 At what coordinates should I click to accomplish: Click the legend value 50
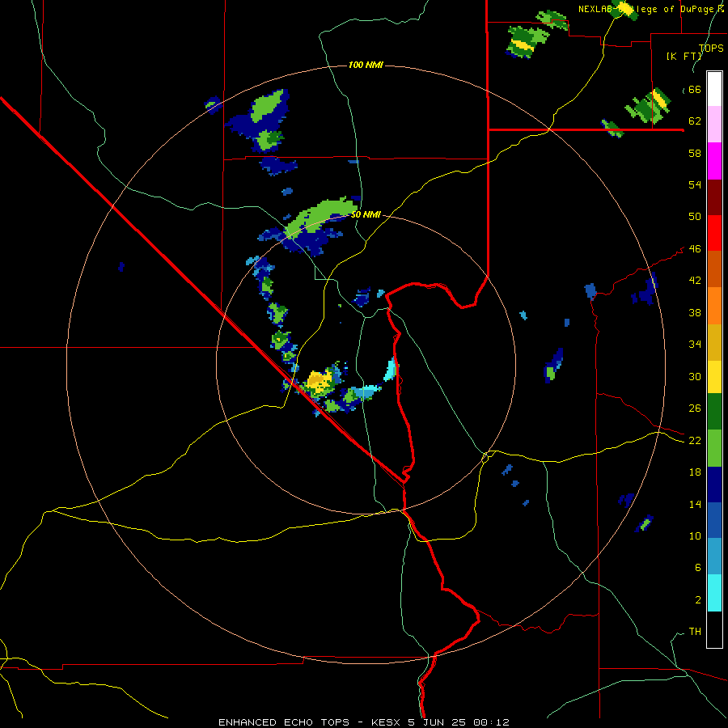click(695, 217)
